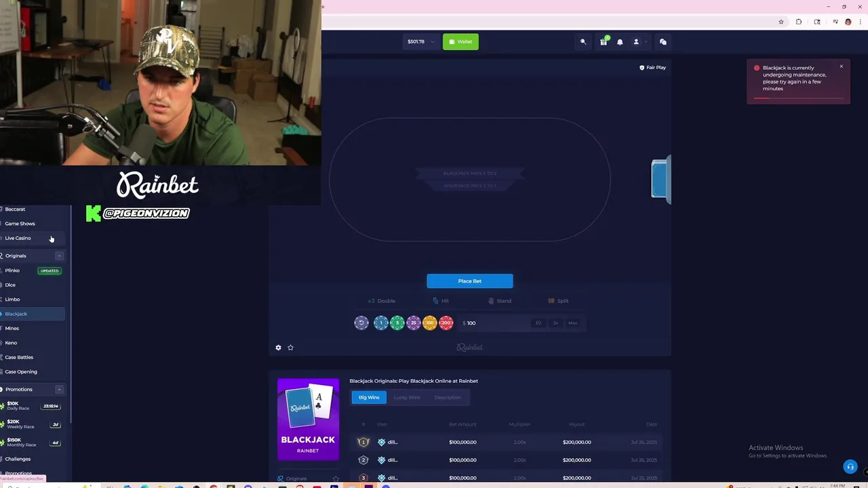Click the Blackjack Rainbet game thumbnail
Screen dimensions: 868x488
[x=308, y=420]
